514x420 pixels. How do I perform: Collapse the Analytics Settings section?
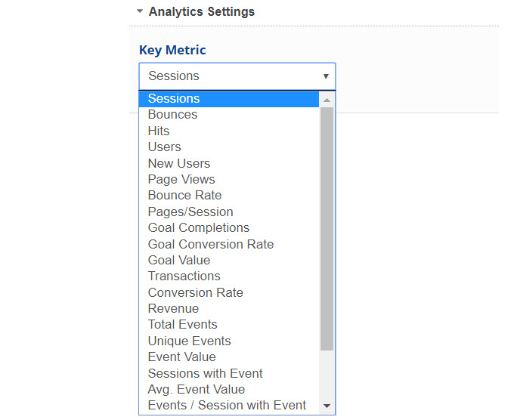tap(139, 12)
